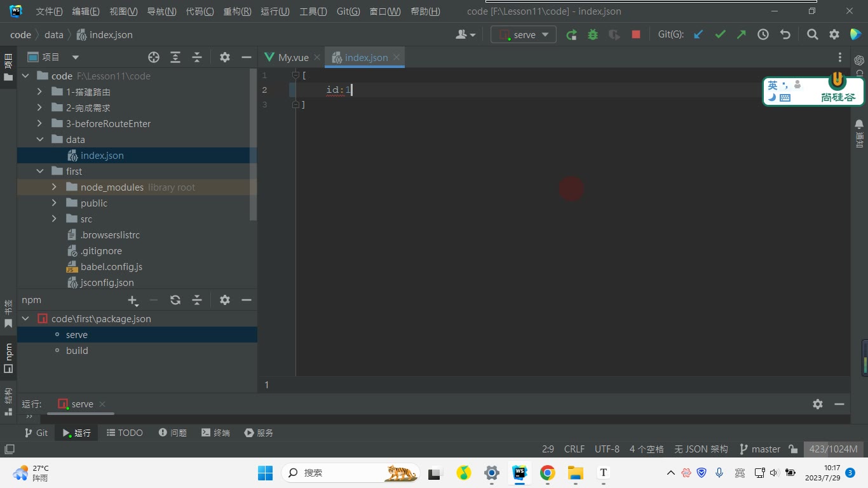
Task: Collapse all nodes in the project tree
Action: coord(197,57)
